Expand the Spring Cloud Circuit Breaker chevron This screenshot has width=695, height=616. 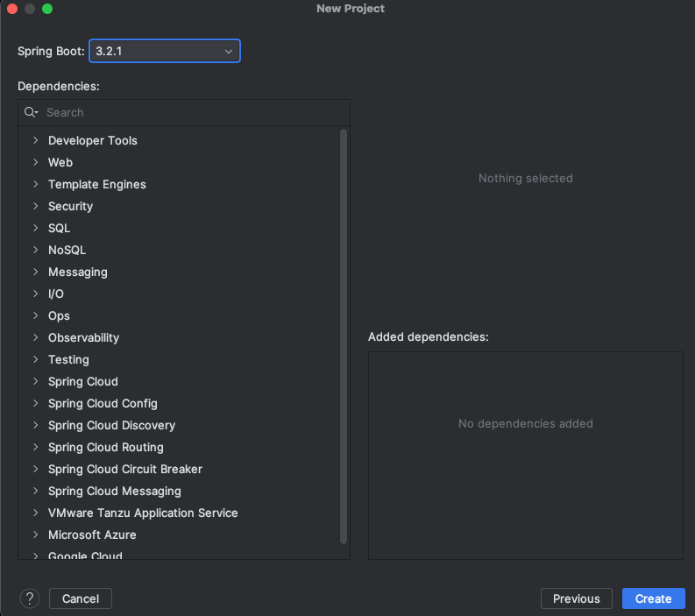tap(35, 469)
